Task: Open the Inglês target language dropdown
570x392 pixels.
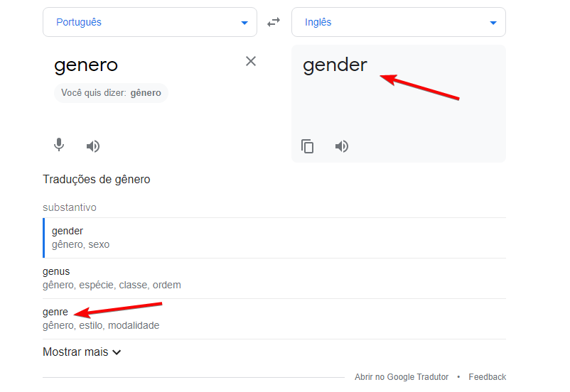Action: [x=398, y=22]
